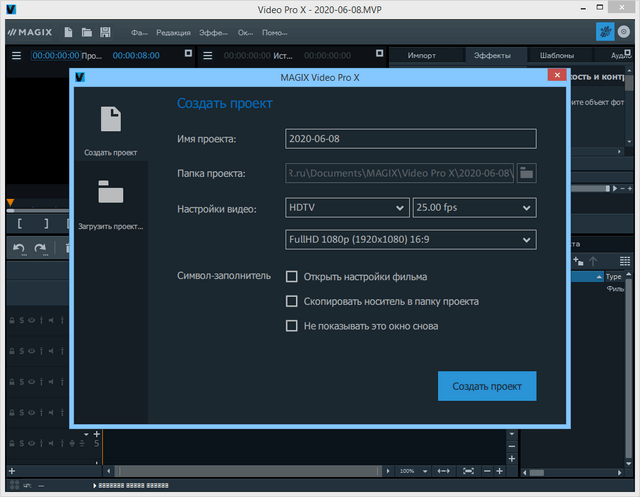Open the Фа... (File) menu
The height and width of the screenshot is (497, 640).
(139, 33)
